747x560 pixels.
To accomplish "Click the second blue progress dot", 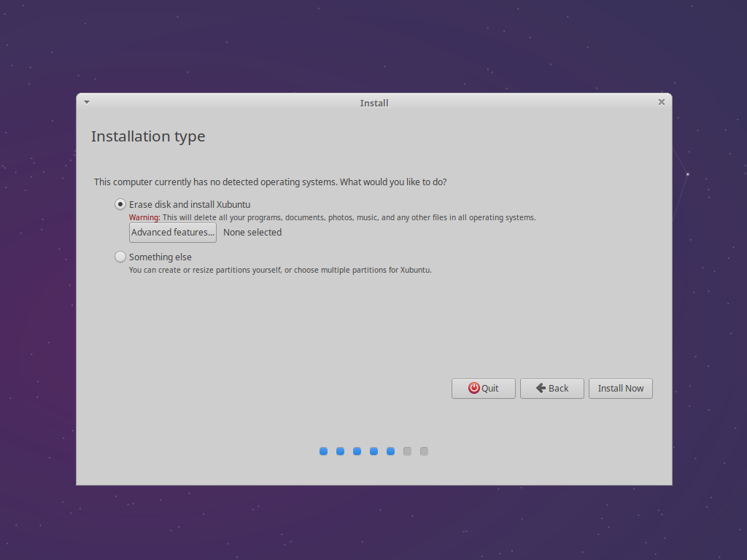I will [340, 451].
